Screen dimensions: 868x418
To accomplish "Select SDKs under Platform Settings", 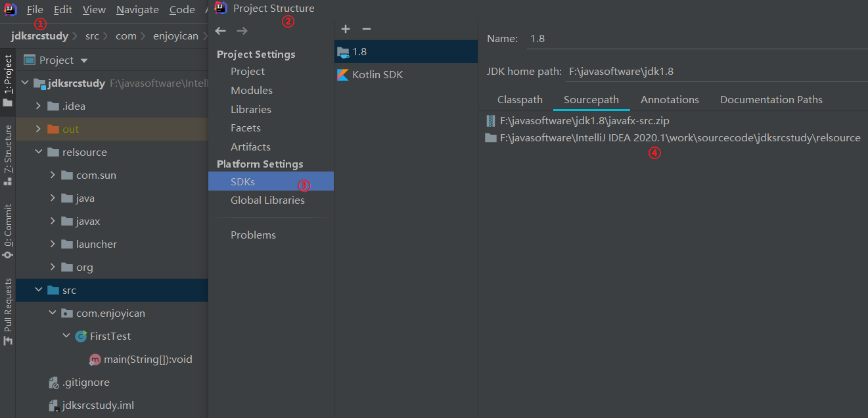I will tap(271, 181).
